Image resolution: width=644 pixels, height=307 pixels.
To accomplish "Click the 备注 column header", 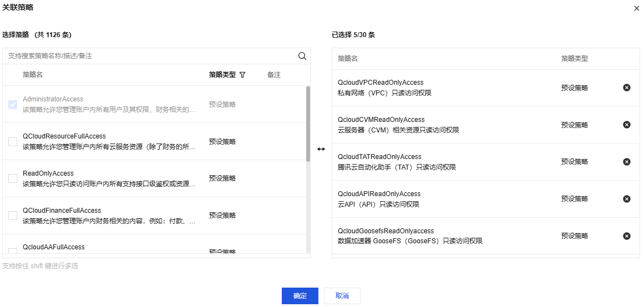I will coord(274,75).
